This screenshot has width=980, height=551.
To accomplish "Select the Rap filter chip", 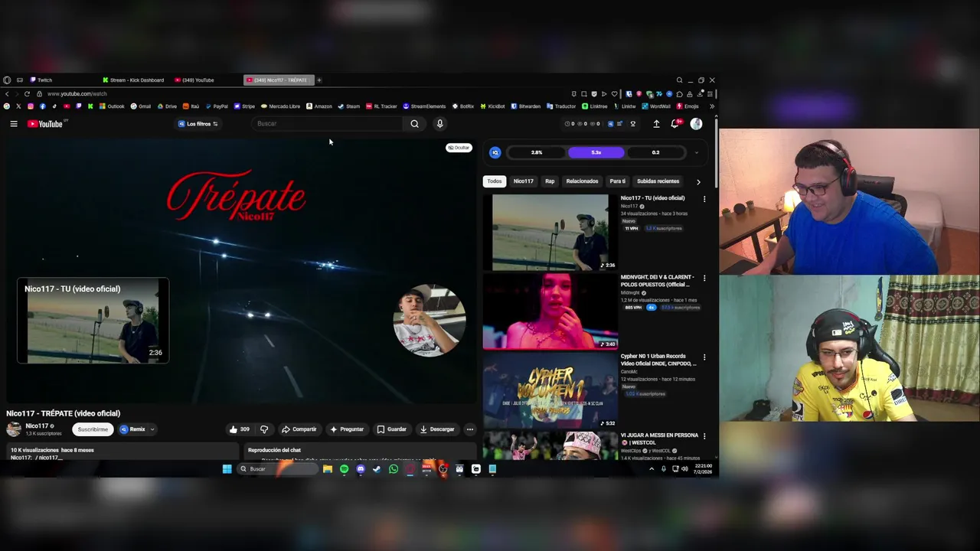I will point(550,181).
